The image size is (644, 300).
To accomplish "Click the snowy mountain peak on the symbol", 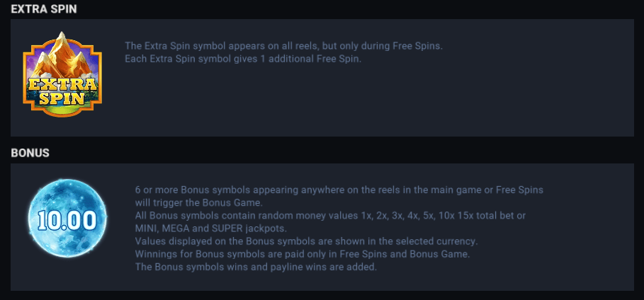I will [x=62, y=51].
